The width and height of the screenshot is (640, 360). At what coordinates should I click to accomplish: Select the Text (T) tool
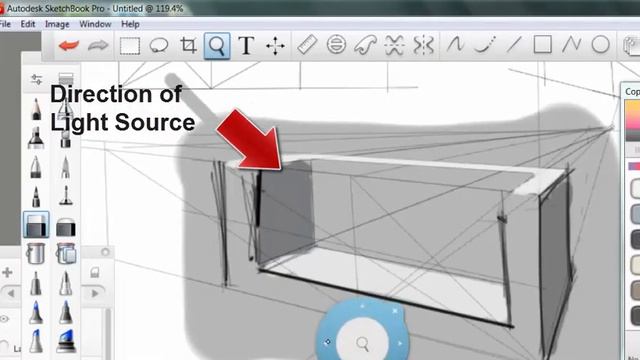pos(246,46)
